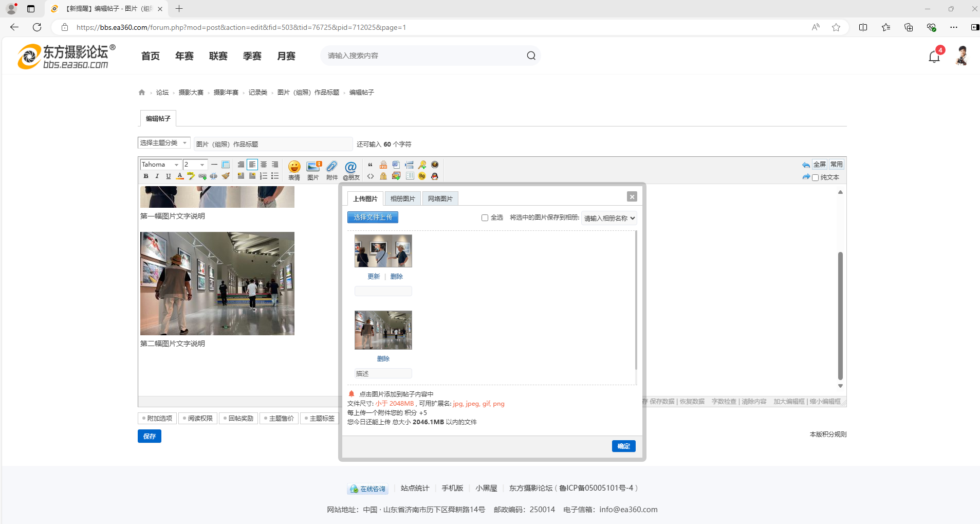The image size is (980, 524).
Task: Switch to the 网络图片 tab
Action: tap(440, 199)
